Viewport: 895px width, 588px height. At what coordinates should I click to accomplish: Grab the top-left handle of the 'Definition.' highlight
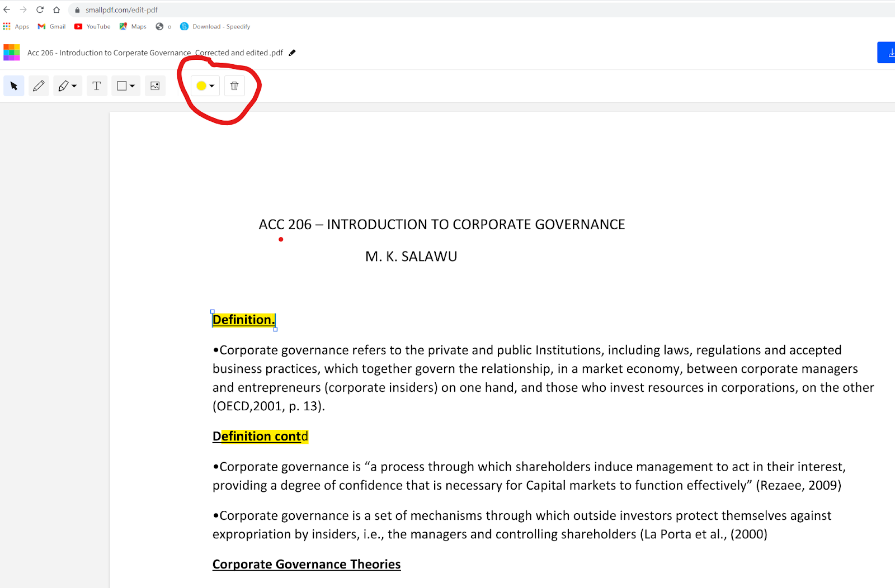pos(213,311)
